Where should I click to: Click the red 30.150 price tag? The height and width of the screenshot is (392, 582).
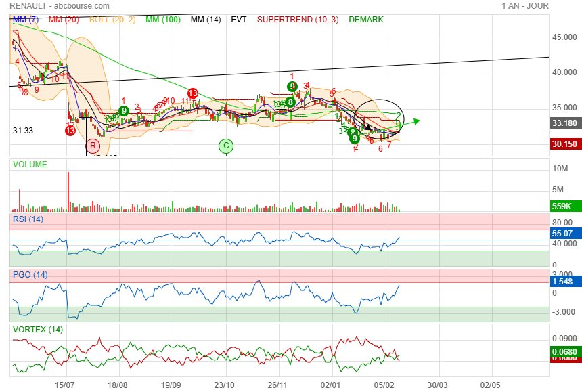coord(564,144)
